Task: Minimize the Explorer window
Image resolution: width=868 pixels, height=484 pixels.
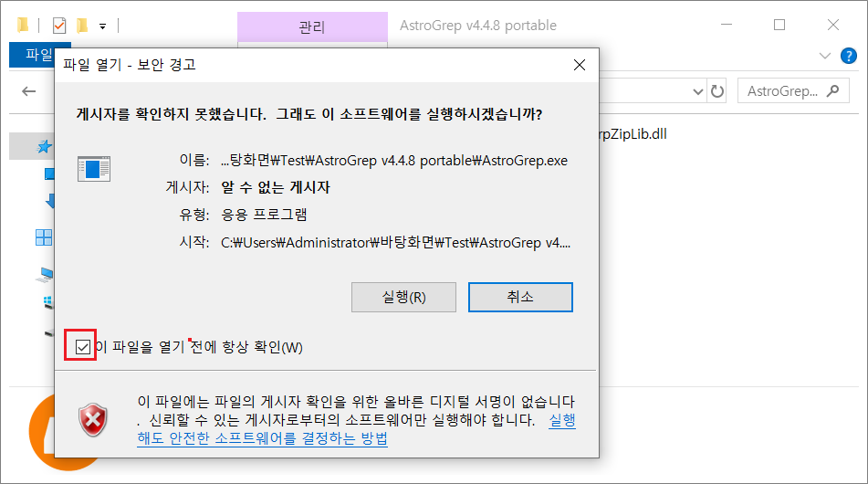Action: pos(727,25)
